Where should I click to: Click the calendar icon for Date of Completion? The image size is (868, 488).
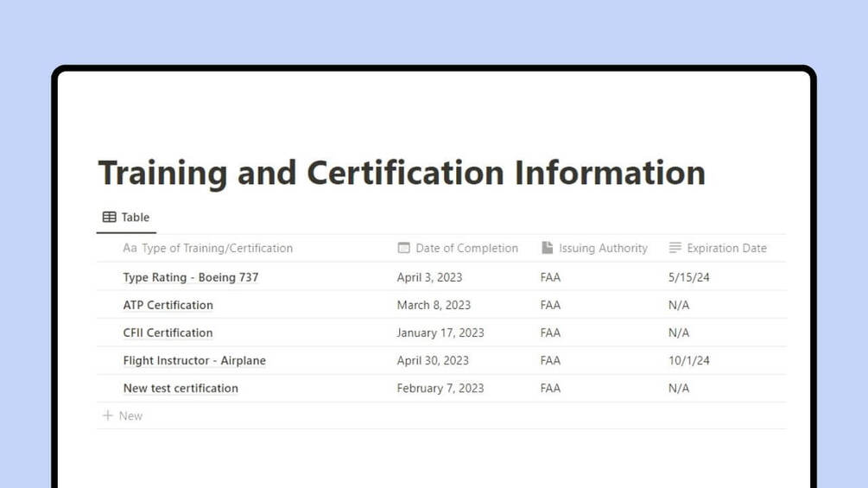[403, 248]
